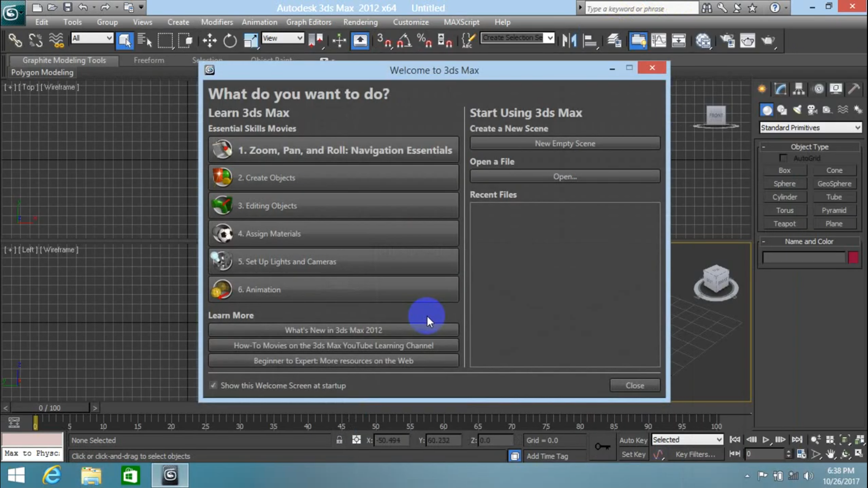The width and height of the screenshot is (868, 488).
Task: Click the Angle Snap toggle icon
Action: coord(404,41)
